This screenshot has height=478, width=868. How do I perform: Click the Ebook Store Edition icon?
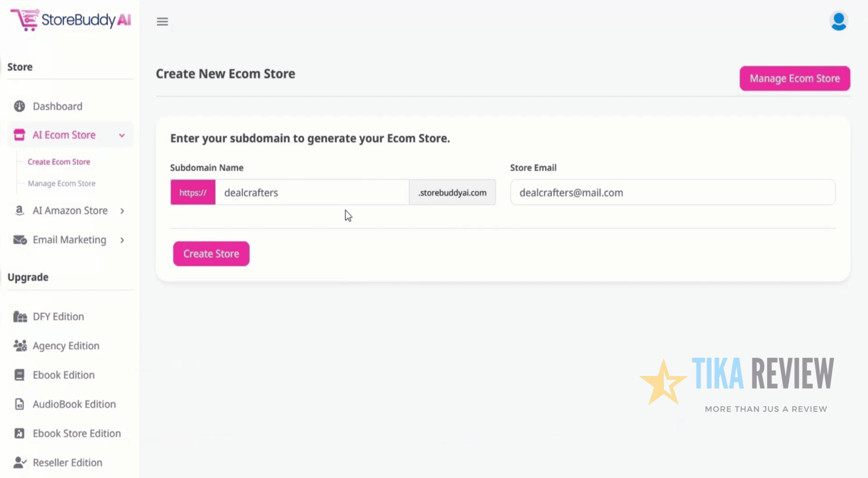[19, 433]
